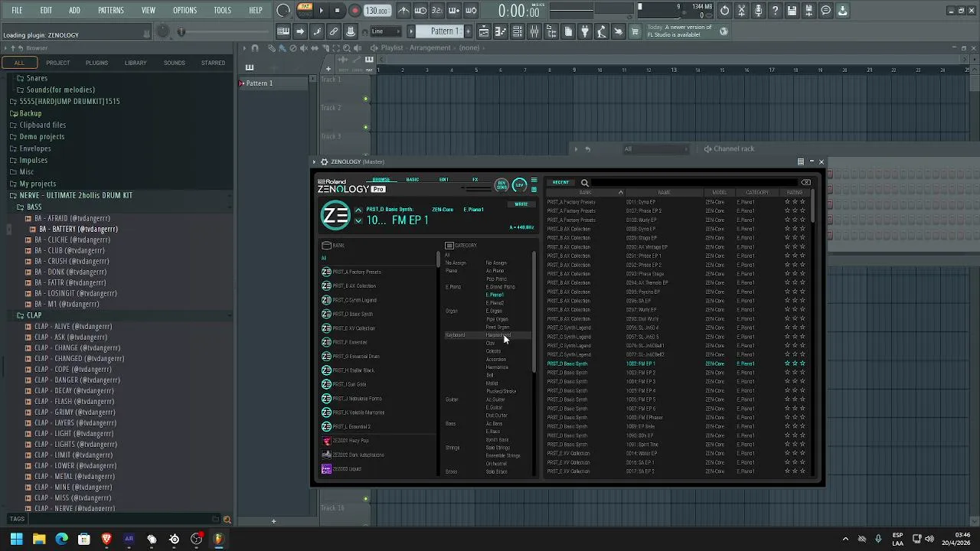Start playback with the play button

322,11
